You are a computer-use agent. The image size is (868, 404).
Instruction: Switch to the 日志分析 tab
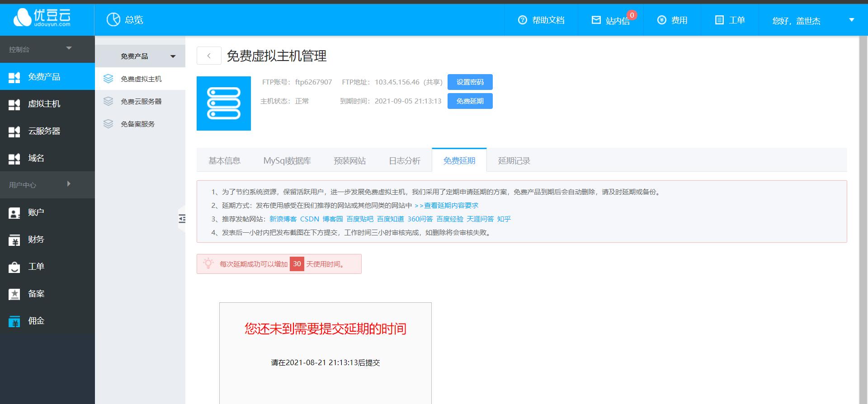click(x=405, y=161)
